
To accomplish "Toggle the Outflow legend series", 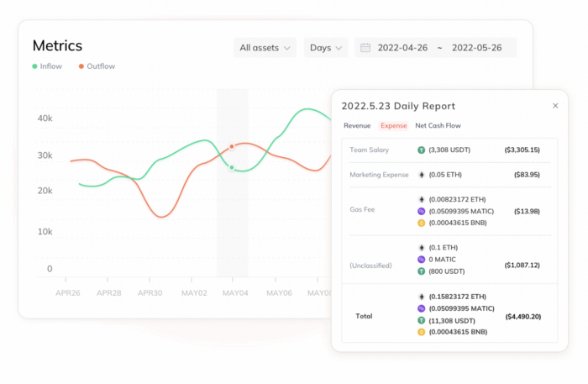I will [97, 66].
